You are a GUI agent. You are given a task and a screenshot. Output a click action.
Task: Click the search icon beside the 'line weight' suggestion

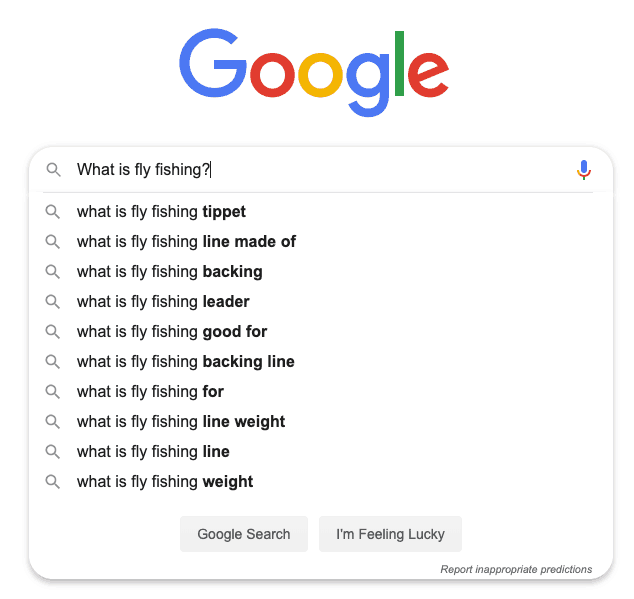52,422
